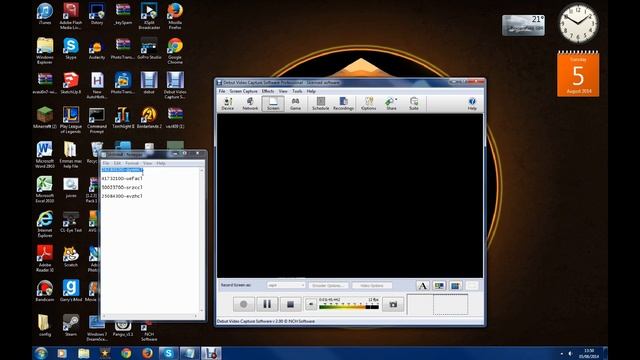This screenshot has width=640, height=360.
Task: Click the taskbar clock and date
Action: [x=589, y=353]
